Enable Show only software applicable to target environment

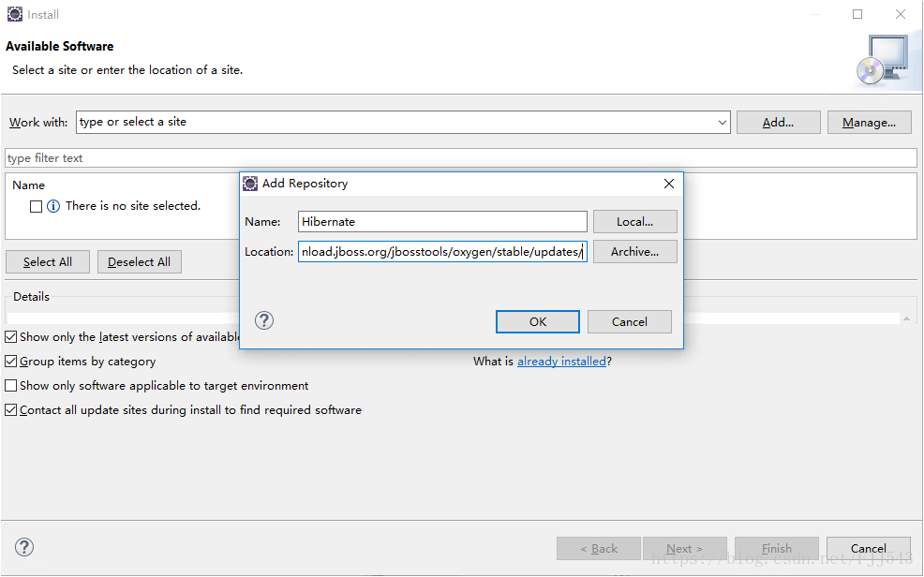point(11,386)
